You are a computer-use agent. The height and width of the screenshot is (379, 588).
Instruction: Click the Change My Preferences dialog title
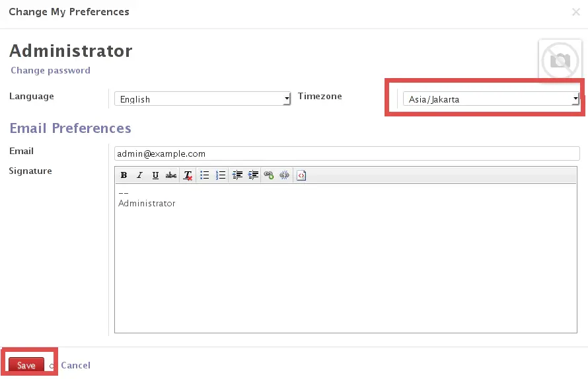69,12
